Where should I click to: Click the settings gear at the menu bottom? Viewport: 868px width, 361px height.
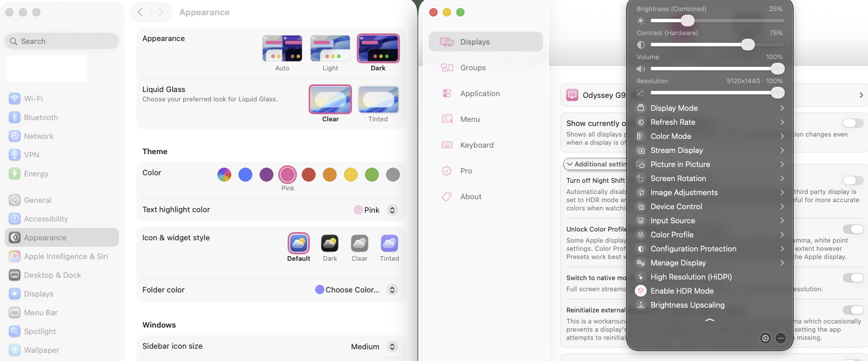[765, 338]
